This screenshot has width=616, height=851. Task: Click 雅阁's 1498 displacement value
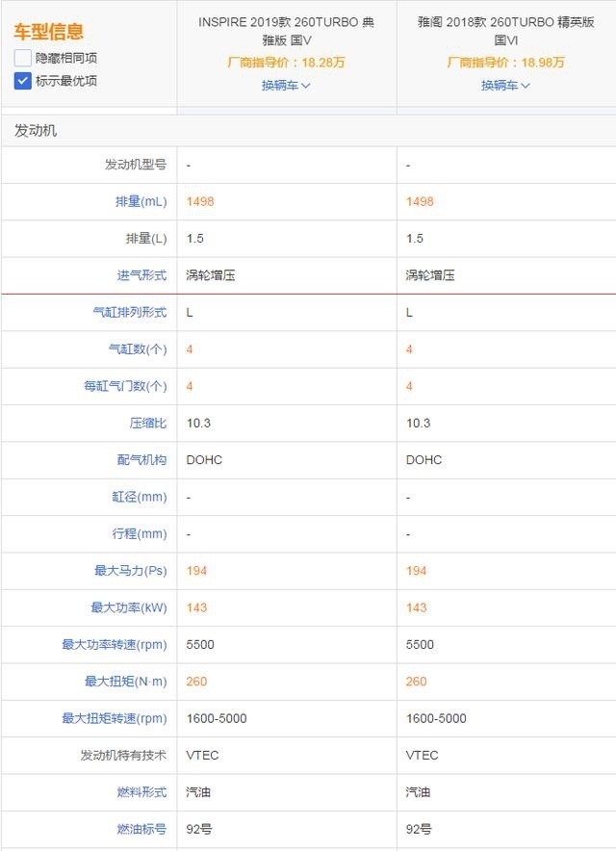(x=420, y=201)
